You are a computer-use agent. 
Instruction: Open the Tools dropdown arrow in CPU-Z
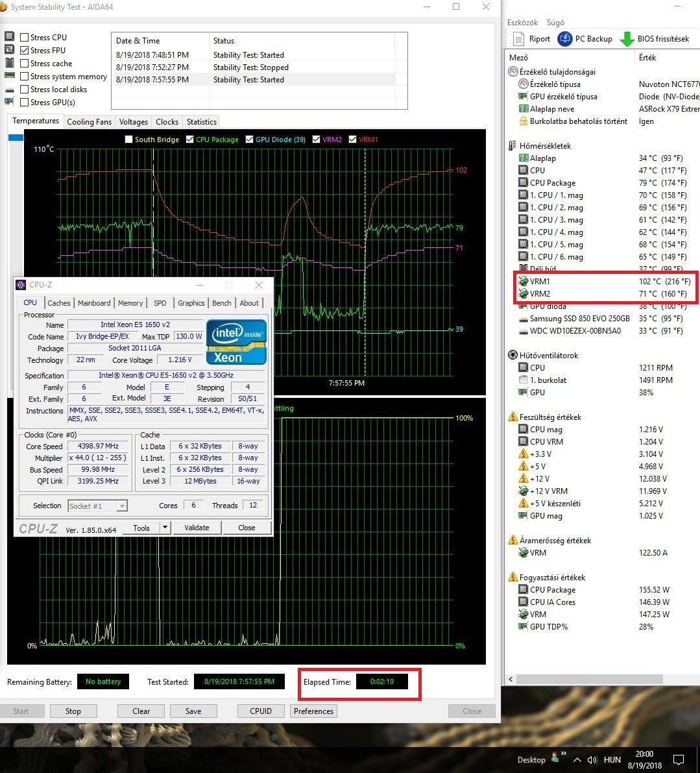tap(165, 528)
